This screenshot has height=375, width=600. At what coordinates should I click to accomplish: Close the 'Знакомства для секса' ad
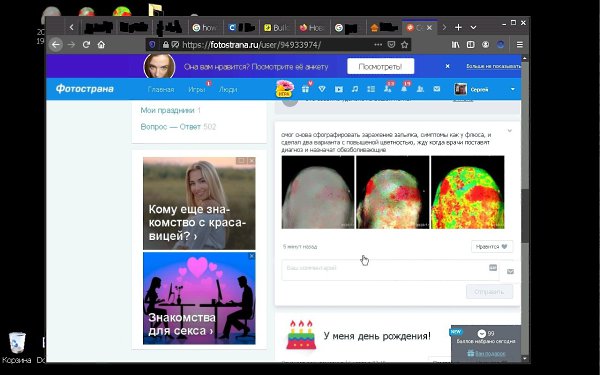coord(251,256)
